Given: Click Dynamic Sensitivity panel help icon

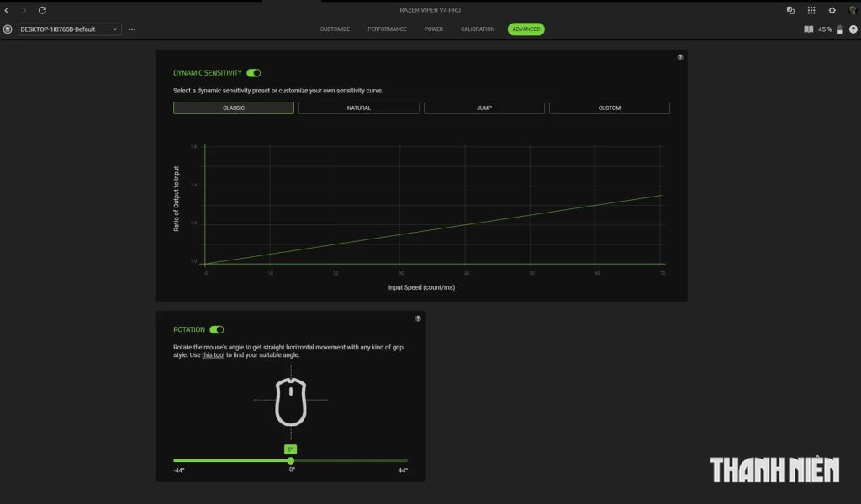Looking at the screenshot, I should (679, 56).
